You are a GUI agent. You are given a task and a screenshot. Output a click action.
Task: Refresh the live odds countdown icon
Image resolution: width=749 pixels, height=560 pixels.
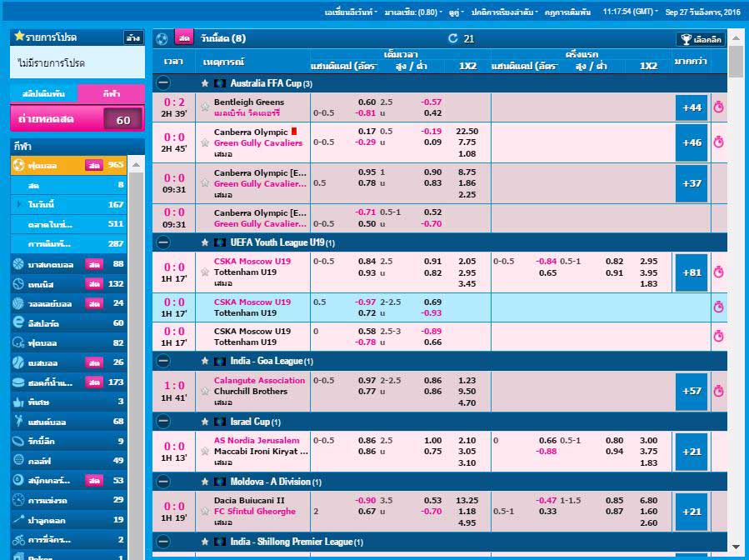[453, 38]
